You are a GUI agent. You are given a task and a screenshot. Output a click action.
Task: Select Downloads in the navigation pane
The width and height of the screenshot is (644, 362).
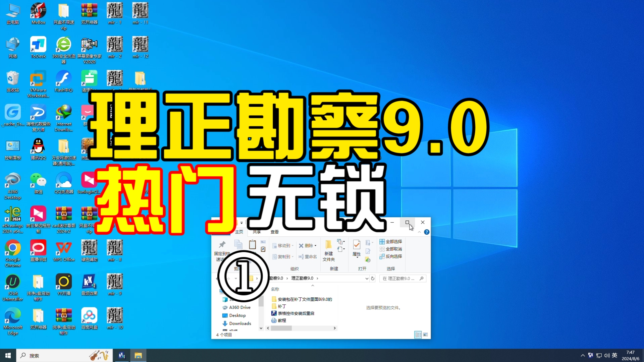(x=239, y=323)
